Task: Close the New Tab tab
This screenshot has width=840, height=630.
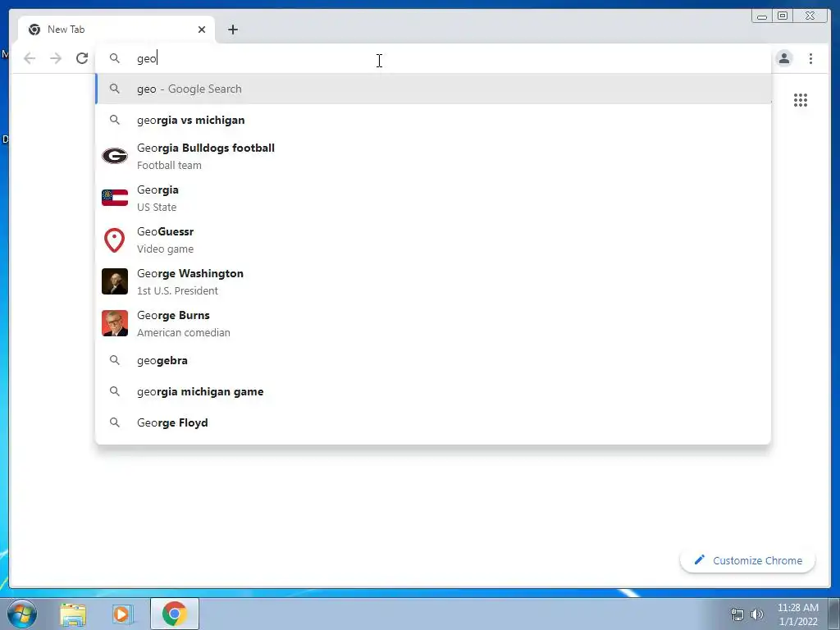Action: 202,30
